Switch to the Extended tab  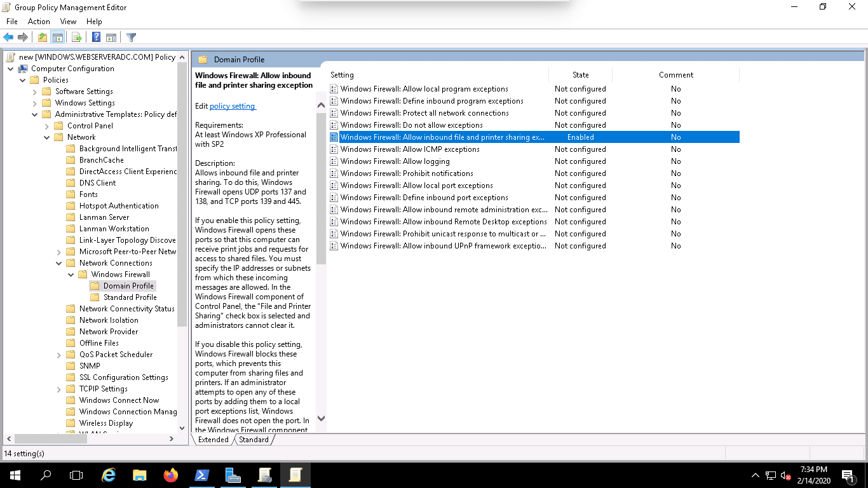[213, 440]
